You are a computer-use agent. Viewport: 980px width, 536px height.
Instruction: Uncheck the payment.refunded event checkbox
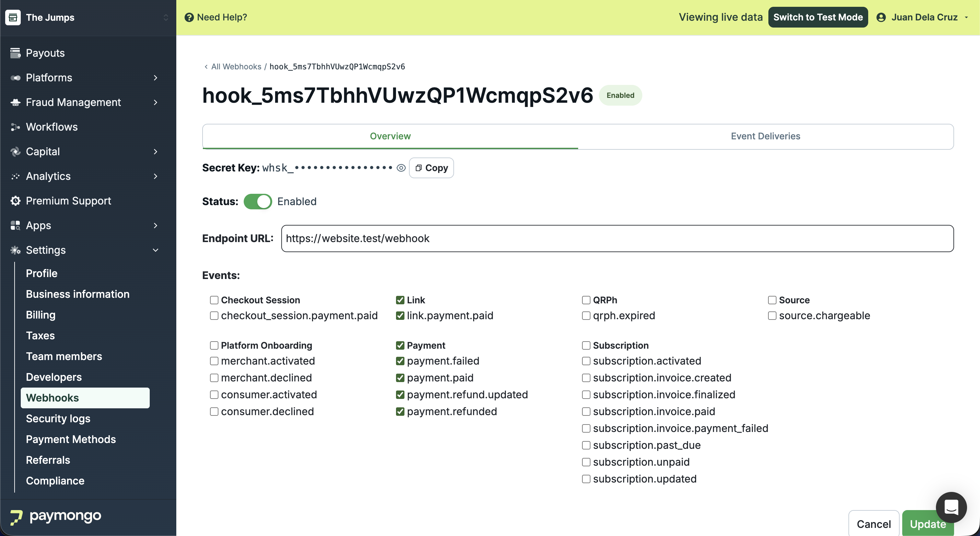click(400, 412)
